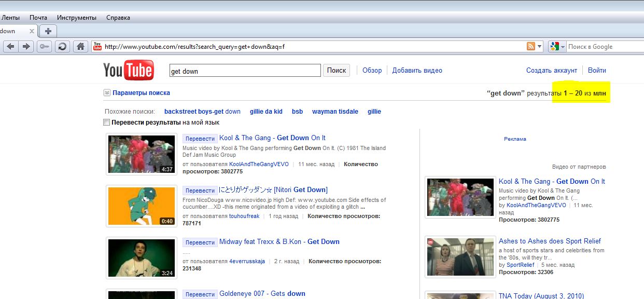Viewport: 644px width, 299px height.
Task: Open 'Ashes to Ashes does Sport Relief' title
Action: click(x=550, y=241)
